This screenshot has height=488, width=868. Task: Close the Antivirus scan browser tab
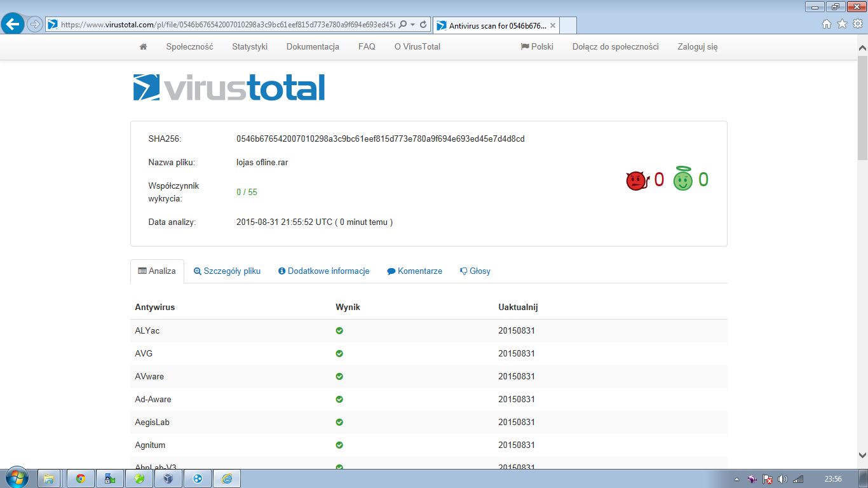(553, 25)
